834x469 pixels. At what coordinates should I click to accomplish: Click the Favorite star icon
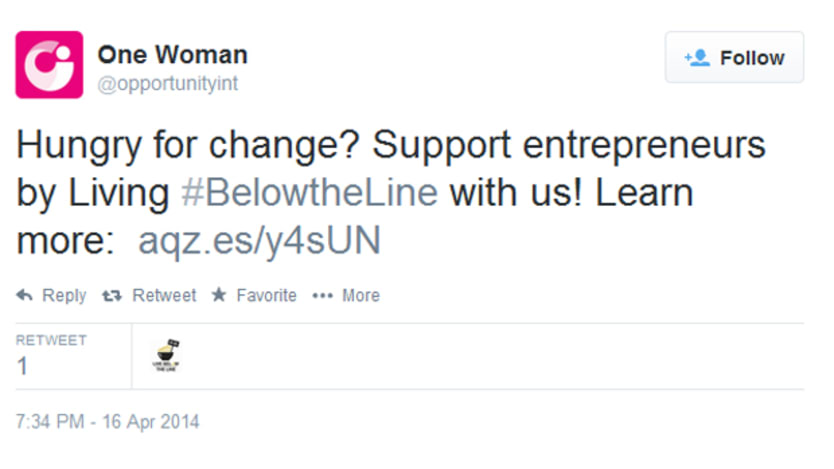pyautogui.click(x=219, y=295)
